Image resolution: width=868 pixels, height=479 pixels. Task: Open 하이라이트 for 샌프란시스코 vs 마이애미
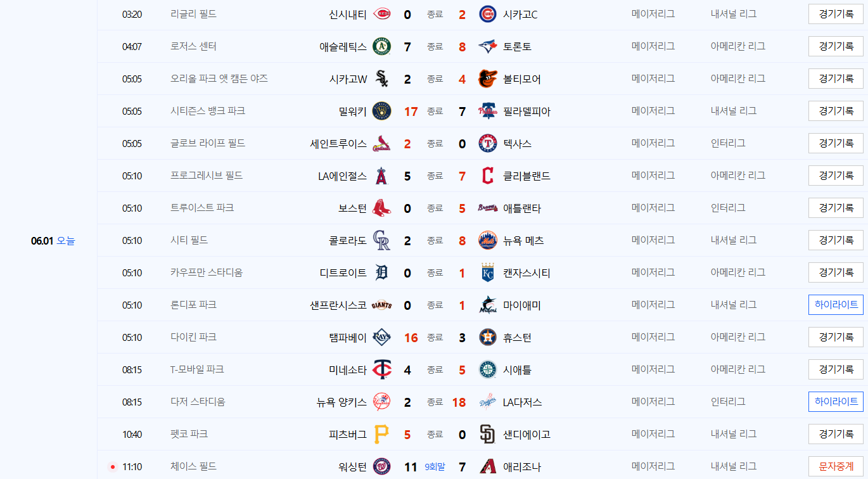click(836, 305)
